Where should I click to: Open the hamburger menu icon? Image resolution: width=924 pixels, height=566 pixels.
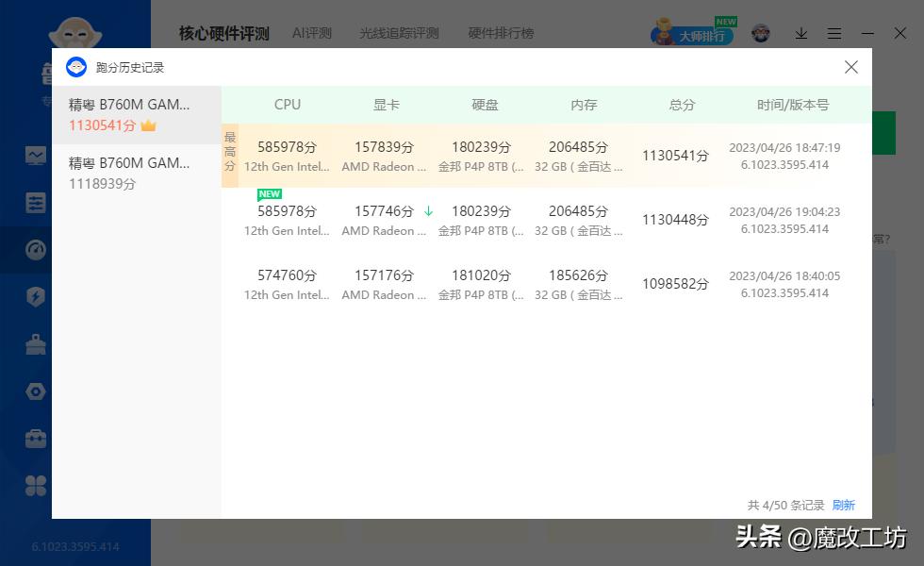(x=834, y=33)
